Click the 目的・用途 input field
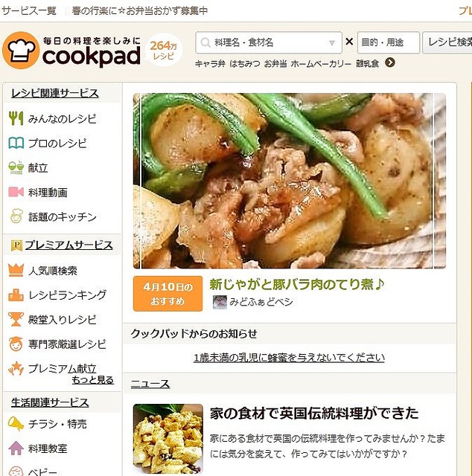Image resolution: width=472 pixels, height=476 pixels. 388,42
